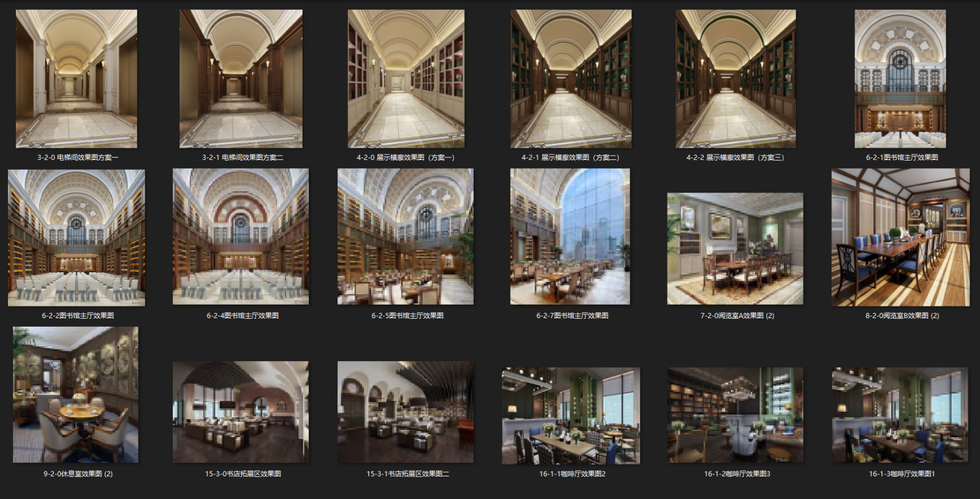Click file name '6-2-4图书馆主厅效果图'
The height and width of the screenshot is (499, 980).
tap(243, 316)
